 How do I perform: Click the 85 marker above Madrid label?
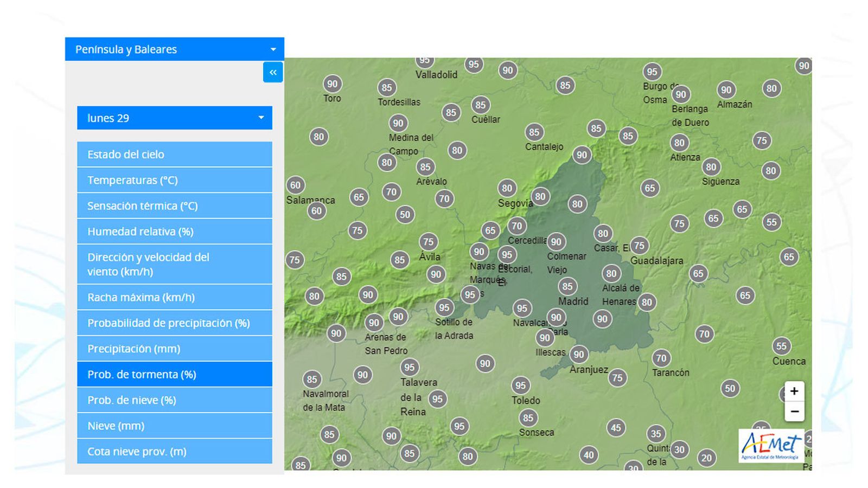coord(567,286)
